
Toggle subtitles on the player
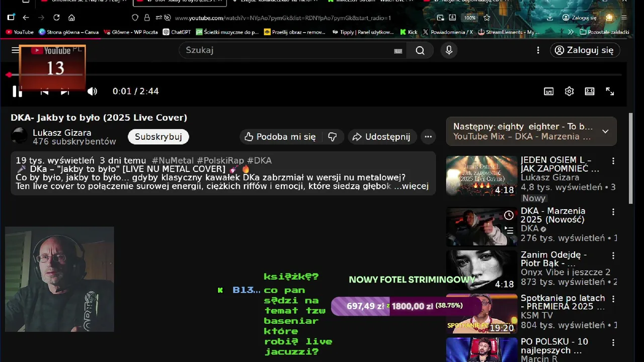549,91
